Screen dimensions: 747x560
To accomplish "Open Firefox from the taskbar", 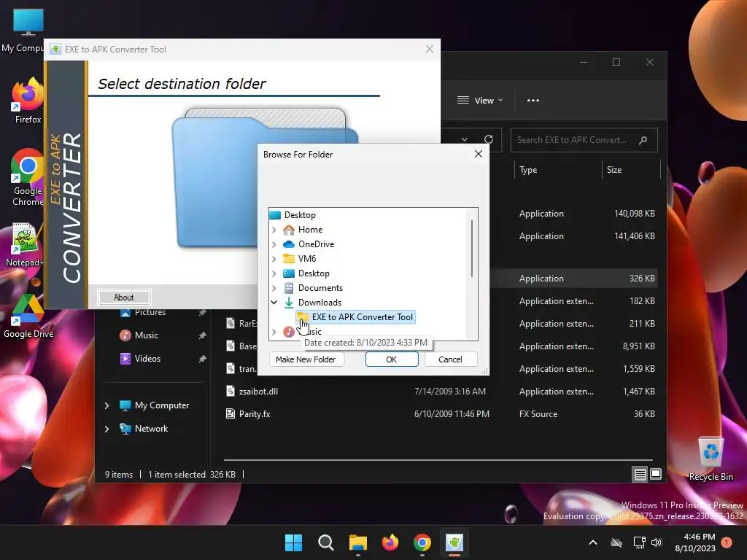I will pos(390,542).
